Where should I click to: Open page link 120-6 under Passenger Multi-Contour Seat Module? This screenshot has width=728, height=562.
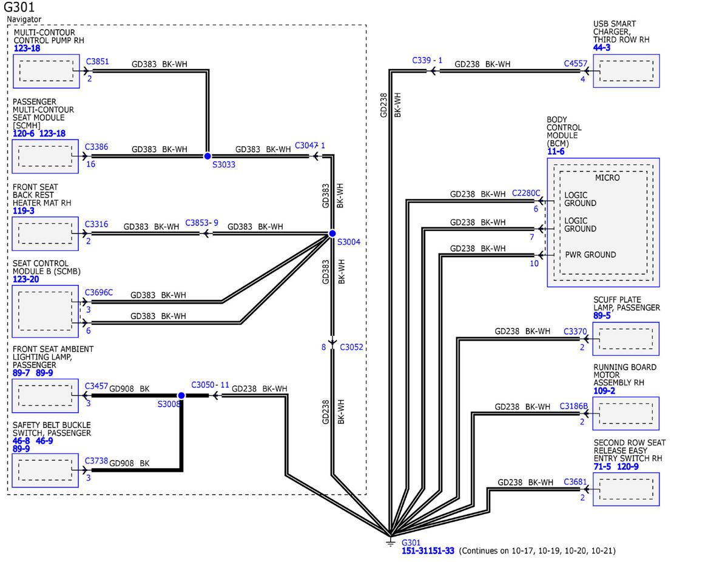tap(24, 133)
